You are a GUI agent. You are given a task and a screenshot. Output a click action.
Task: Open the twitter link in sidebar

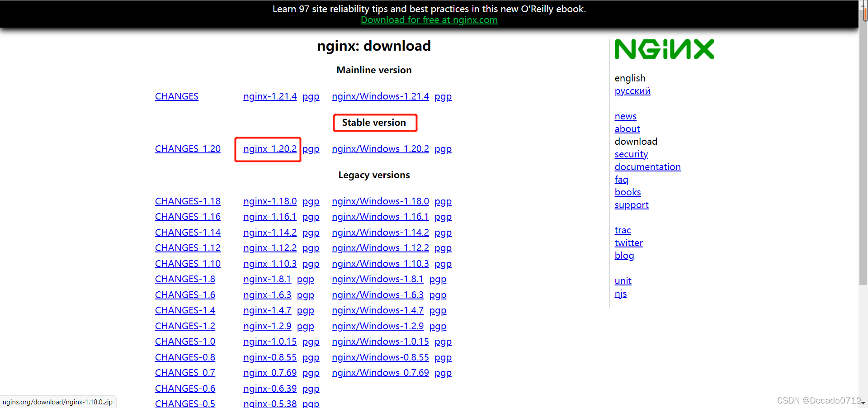628,243
